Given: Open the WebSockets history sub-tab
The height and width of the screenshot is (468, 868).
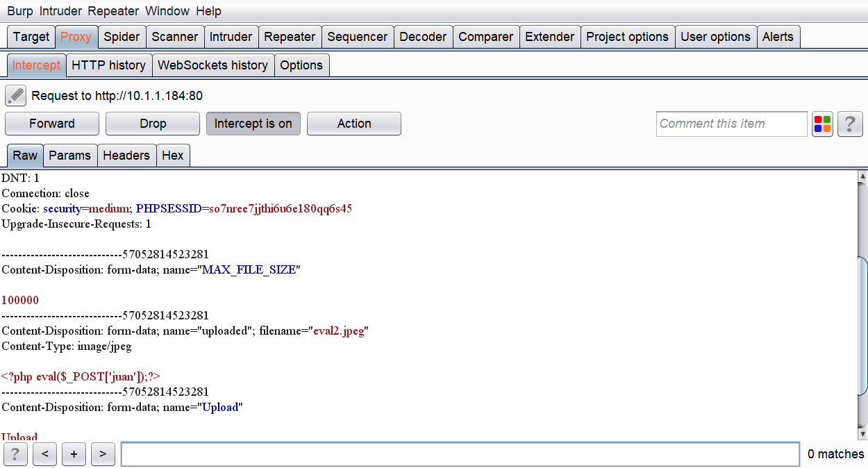Looking at the screenshot, I should 213,65.
